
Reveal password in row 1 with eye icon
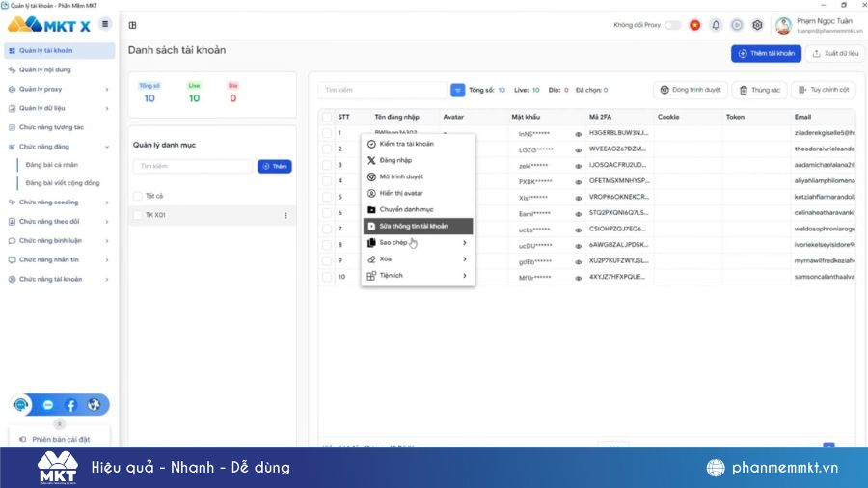click(x=579, y=133)
